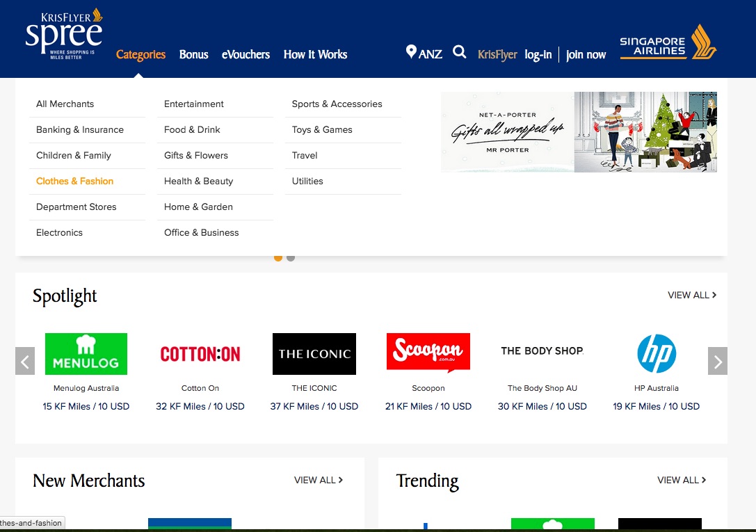Open the HP circular logo
The height and width of the screenshot is (532, 756).
(x=656, y=354)
